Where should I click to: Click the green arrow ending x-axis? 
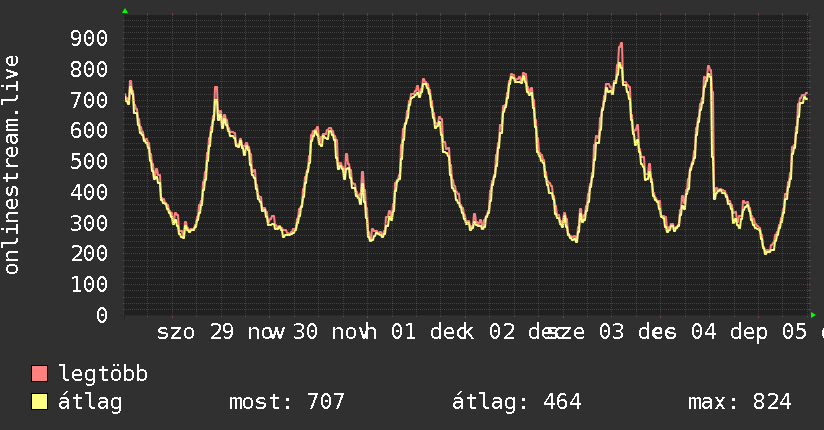(x=813, y=315)
